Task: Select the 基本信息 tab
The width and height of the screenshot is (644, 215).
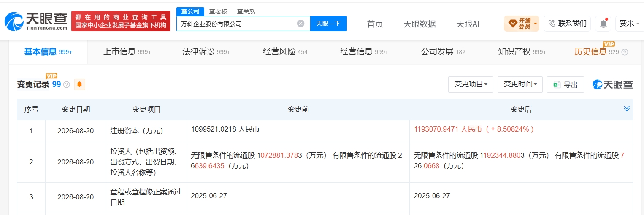Action: [48, 52]
